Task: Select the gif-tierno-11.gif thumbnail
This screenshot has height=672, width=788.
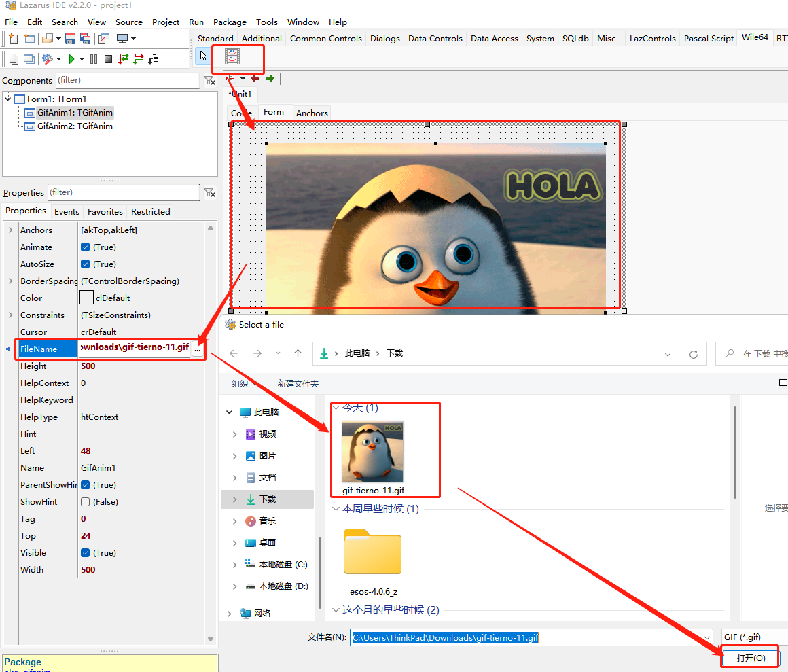Action: pos(373,452)
